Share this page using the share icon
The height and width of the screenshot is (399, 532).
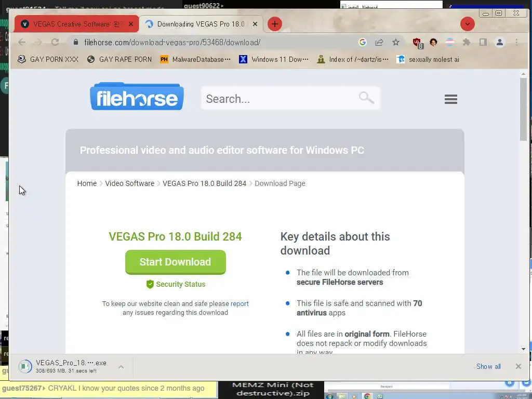click(379, 42)
